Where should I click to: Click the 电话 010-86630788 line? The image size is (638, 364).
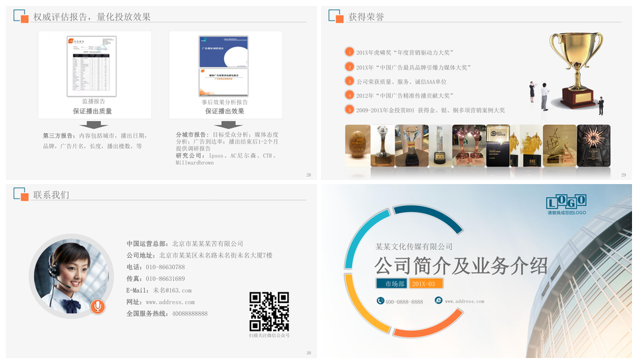click(x=156, y=267)
